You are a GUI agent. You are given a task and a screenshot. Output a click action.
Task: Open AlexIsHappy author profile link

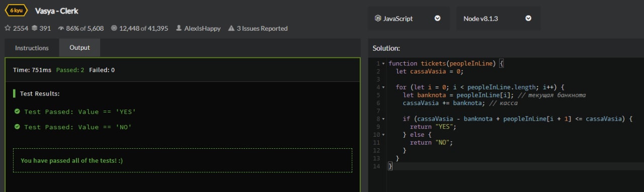pos(202,29)
